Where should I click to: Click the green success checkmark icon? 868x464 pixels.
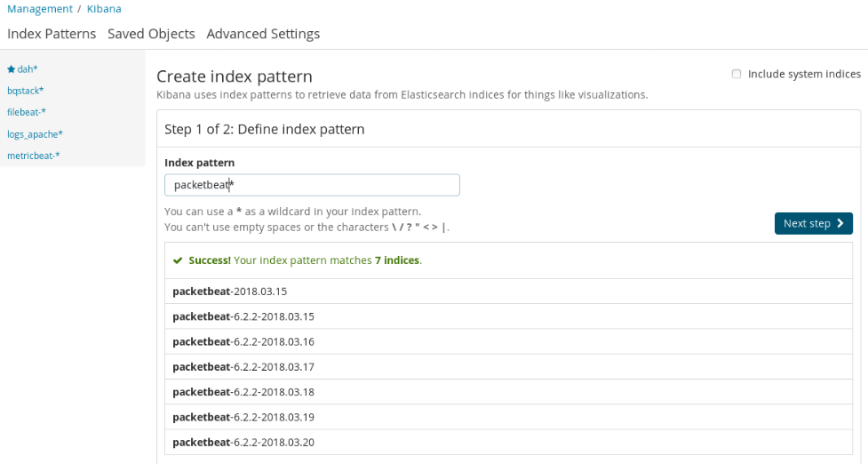(x=179, y=260)
